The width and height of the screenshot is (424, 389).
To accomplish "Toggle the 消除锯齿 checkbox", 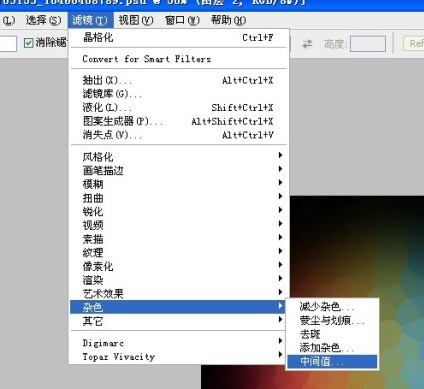I will tap(29, 43).
